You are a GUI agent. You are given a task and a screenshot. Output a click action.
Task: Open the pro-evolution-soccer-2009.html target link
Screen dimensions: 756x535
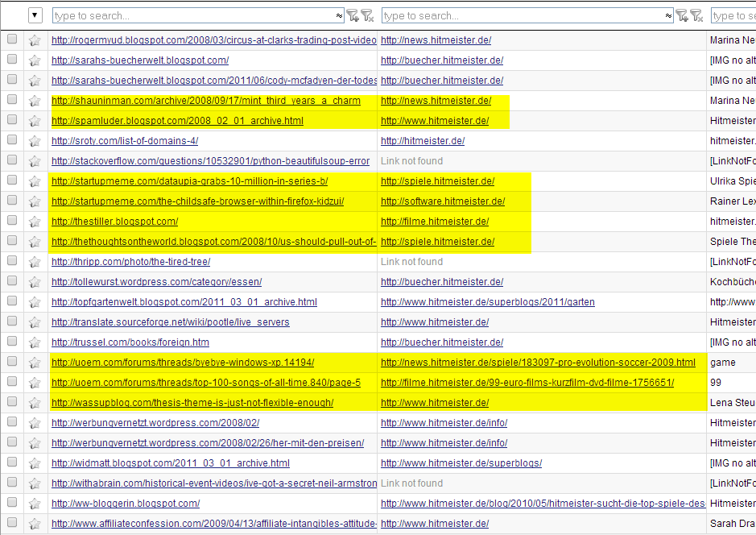[x=538, y=363]
